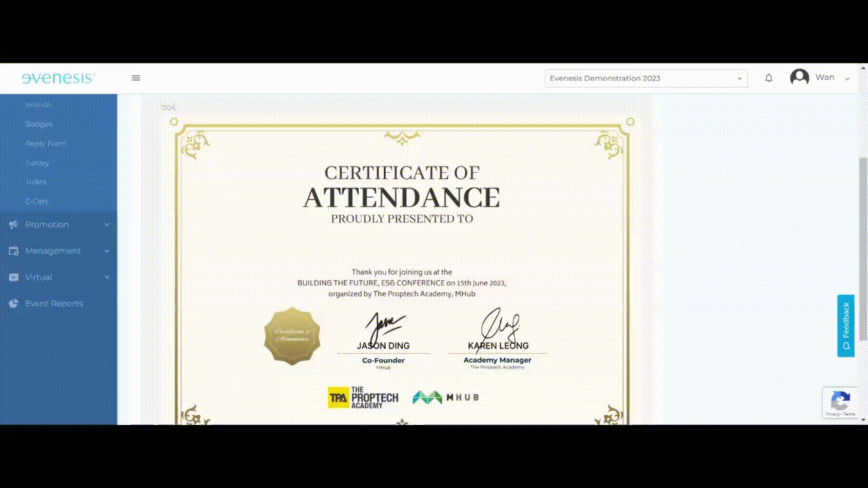
Task: Click the 'ATTENDANCE' heading text
Action: [x=401, y=197]
